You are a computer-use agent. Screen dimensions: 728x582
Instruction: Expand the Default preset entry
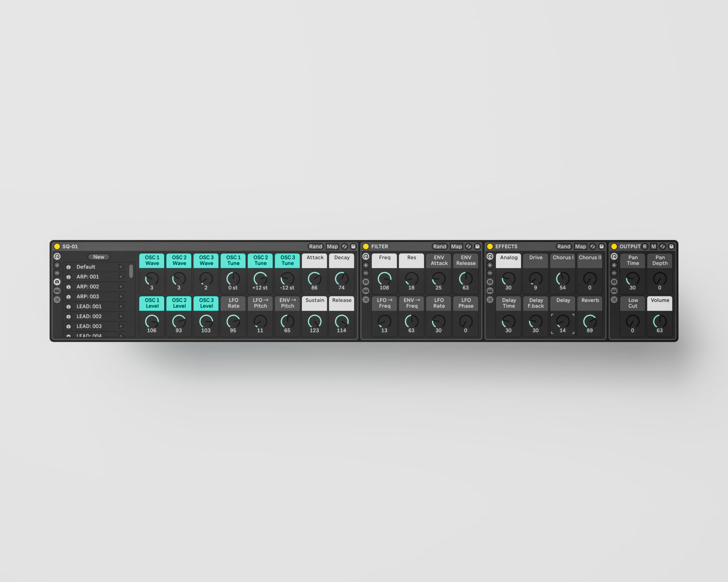pos(121,267)
